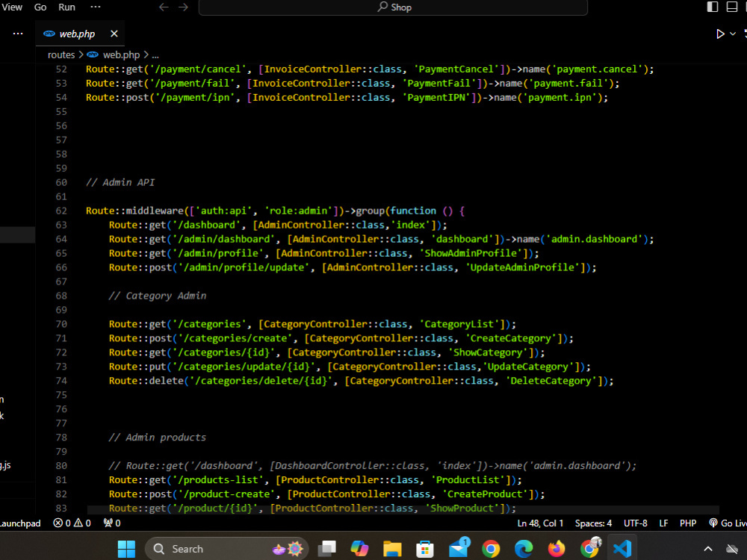This screenshot has width=747, height=560.
Task: Open the Windows Start menu
Action: [127, 549]
